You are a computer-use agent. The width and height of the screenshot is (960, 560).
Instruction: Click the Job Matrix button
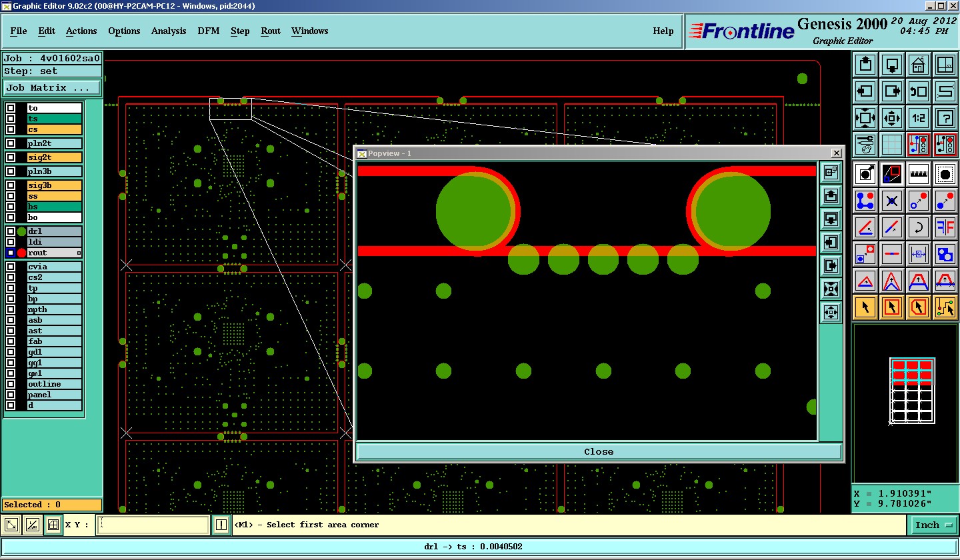tap(52, 87)
